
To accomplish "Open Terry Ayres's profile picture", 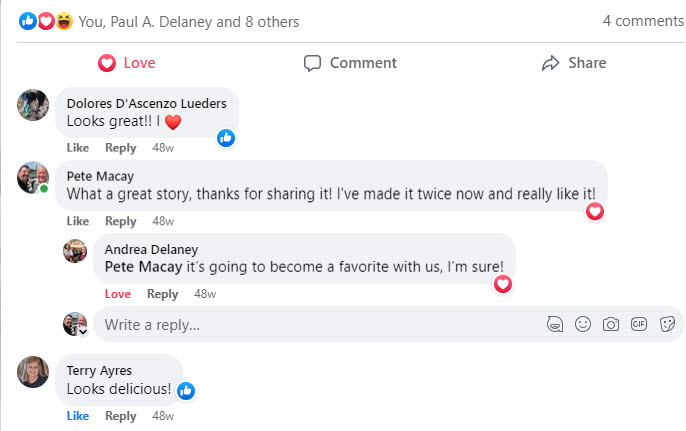I will point(33,372).
